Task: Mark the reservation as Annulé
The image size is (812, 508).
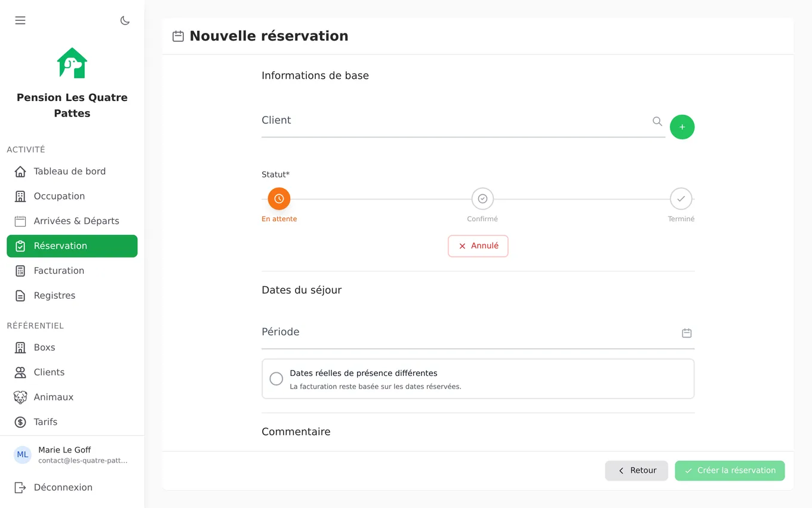Action: click(x=478, y=246)
